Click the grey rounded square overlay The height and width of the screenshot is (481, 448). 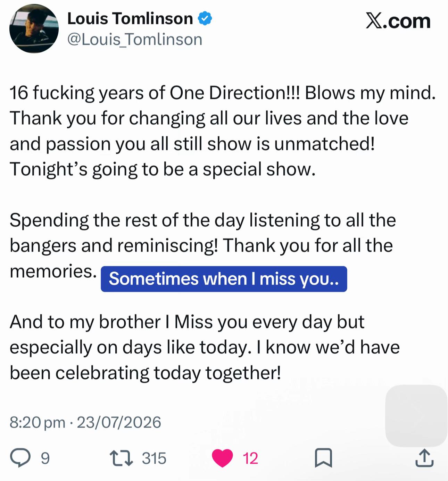[x=416, y=415]
